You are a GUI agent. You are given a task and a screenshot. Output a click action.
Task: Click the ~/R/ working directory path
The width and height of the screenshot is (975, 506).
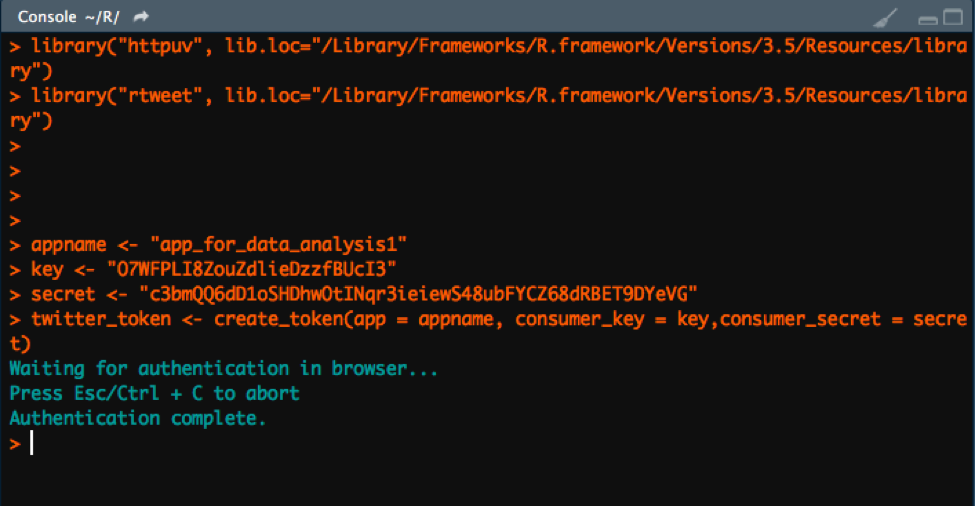pos(100,17)
